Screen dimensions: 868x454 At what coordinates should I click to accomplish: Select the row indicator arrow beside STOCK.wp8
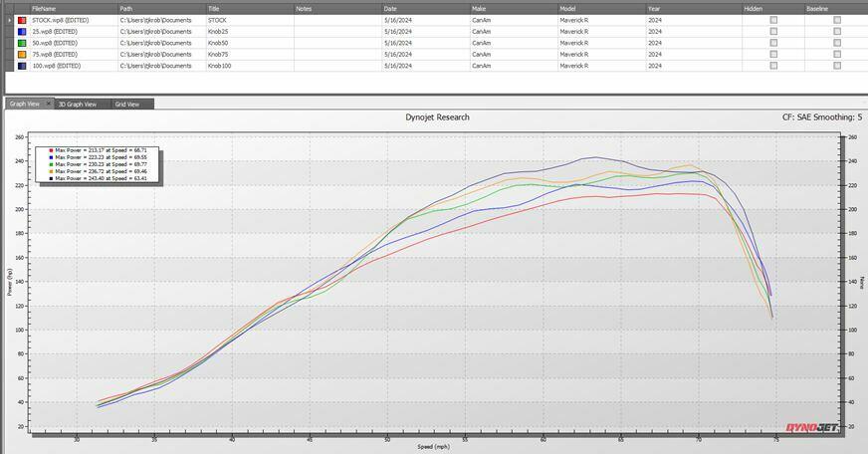click(9, 20)
